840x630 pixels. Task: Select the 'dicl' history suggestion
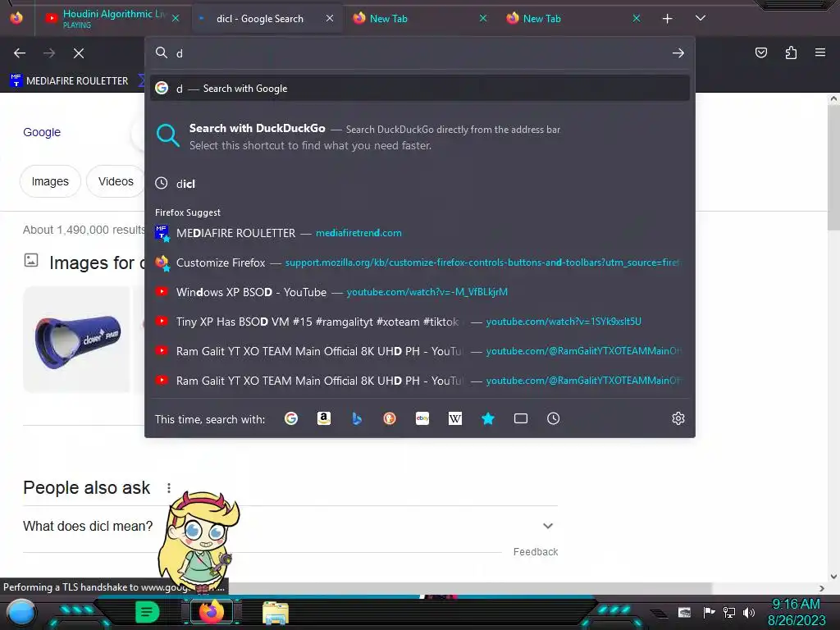[420, 183]
